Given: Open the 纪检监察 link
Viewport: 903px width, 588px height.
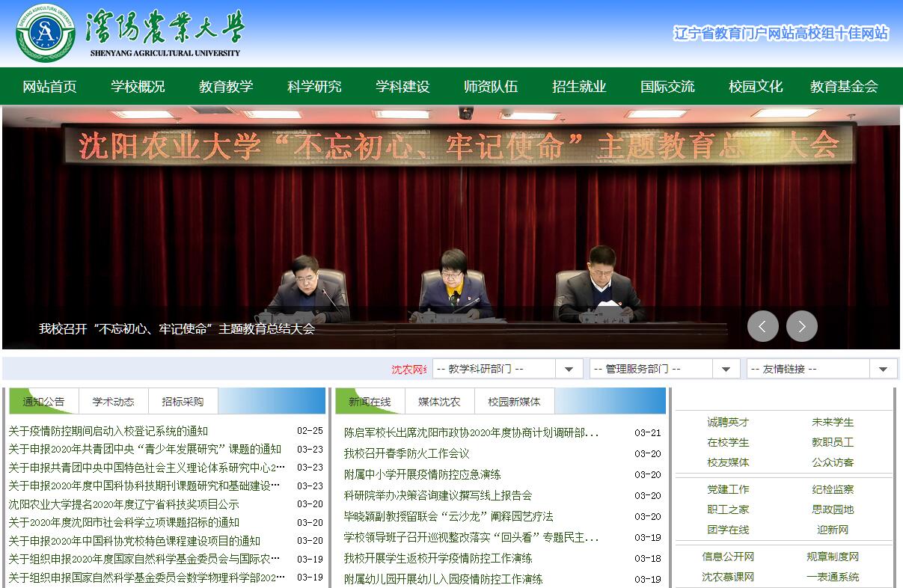Looking at the screenshot, I should (833, 489).
